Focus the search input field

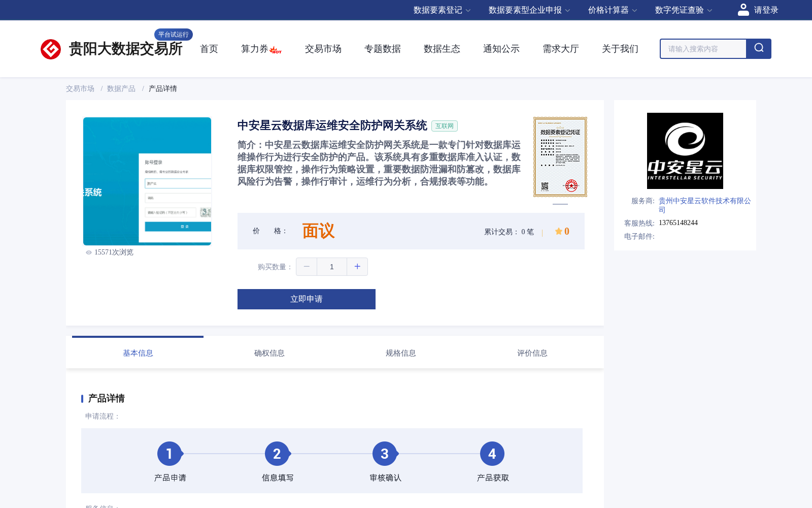pyautogui.click(x=703, y=49)
